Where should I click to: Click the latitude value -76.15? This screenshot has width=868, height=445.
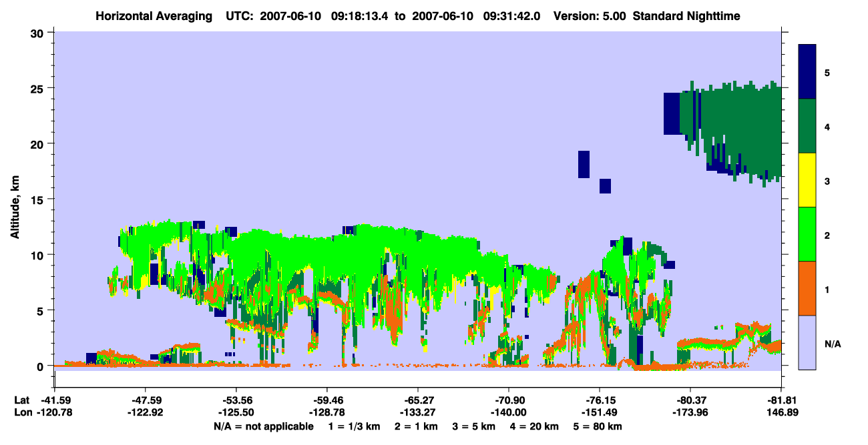(600, 400)
